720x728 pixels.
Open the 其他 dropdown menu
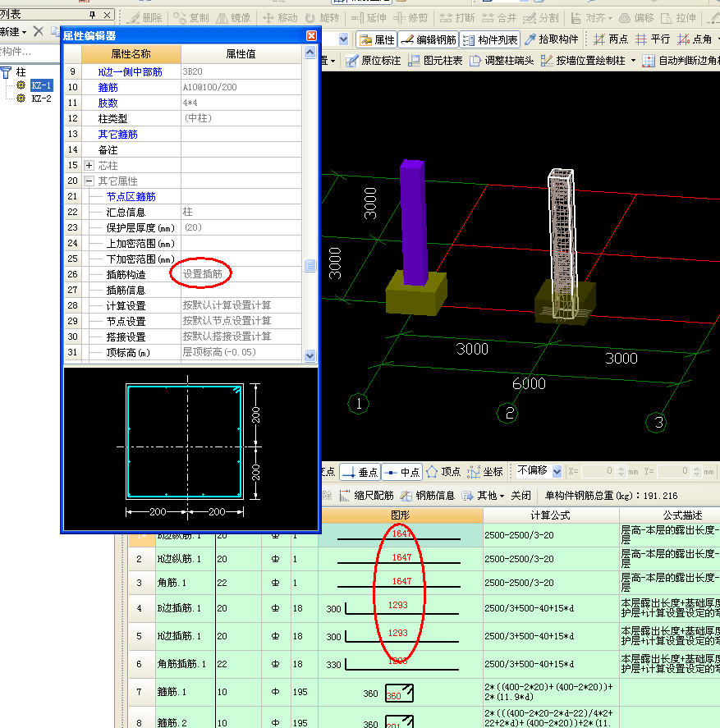480,496
